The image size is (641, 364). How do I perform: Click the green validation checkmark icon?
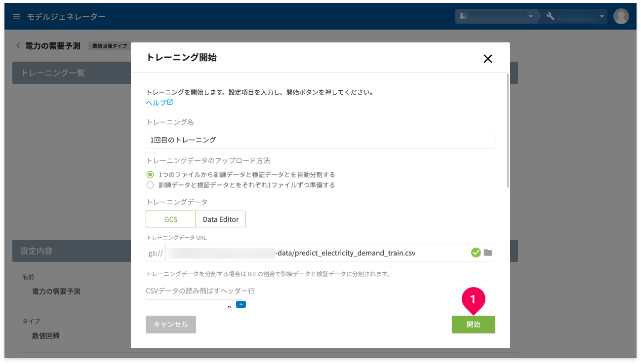point(476,253)
